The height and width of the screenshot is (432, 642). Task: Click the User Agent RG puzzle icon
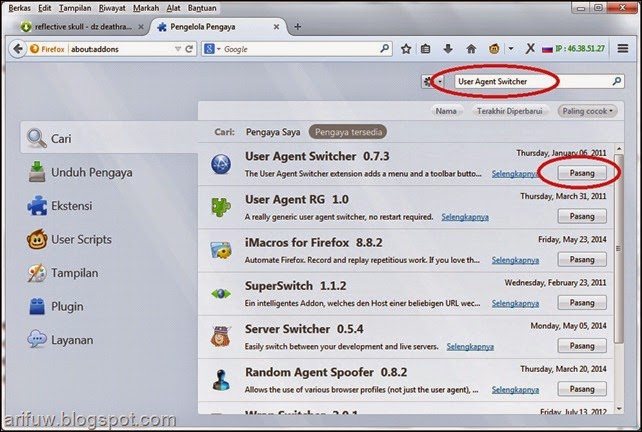(x=221, y=207)
